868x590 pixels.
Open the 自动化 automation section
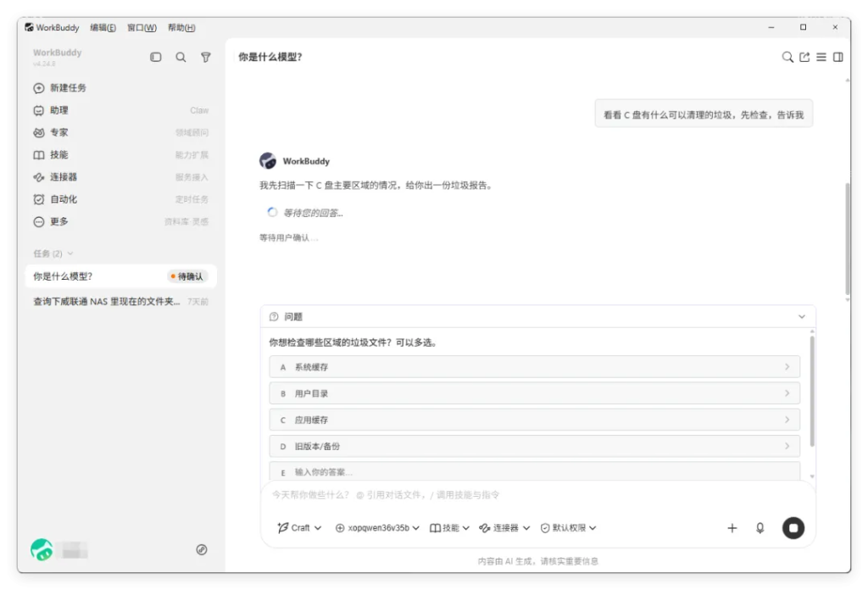tap(120, 199)
